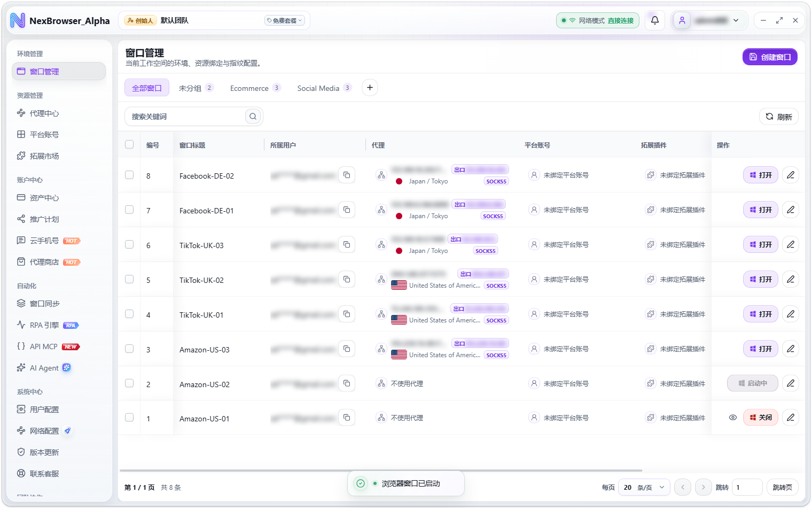The width and height of the screenshot is (812, 508).
Task: Open the 20 条/页 page size dropdown
Action: (644, 487)
